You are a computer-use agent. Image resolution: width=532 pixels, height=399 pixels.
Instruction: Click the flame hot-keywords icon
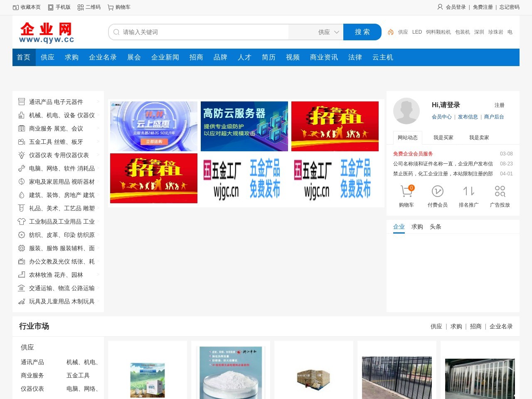pyautogui.click(x=391, y=32)
